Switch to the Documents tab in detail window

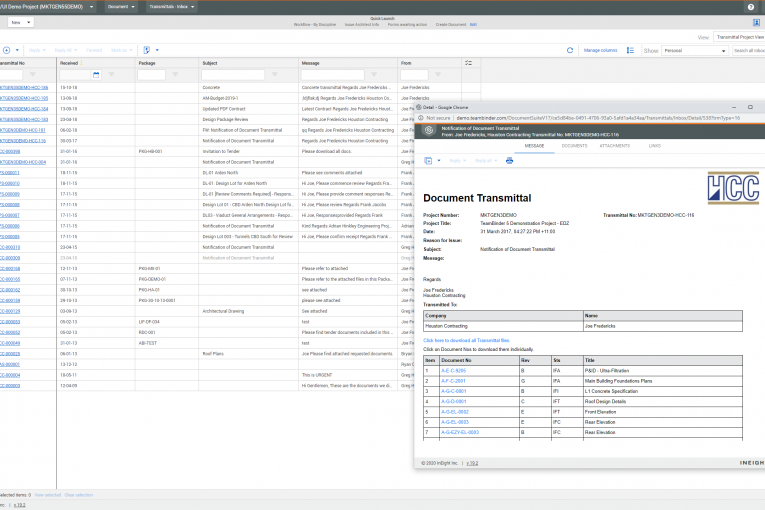tap(574, 145)
